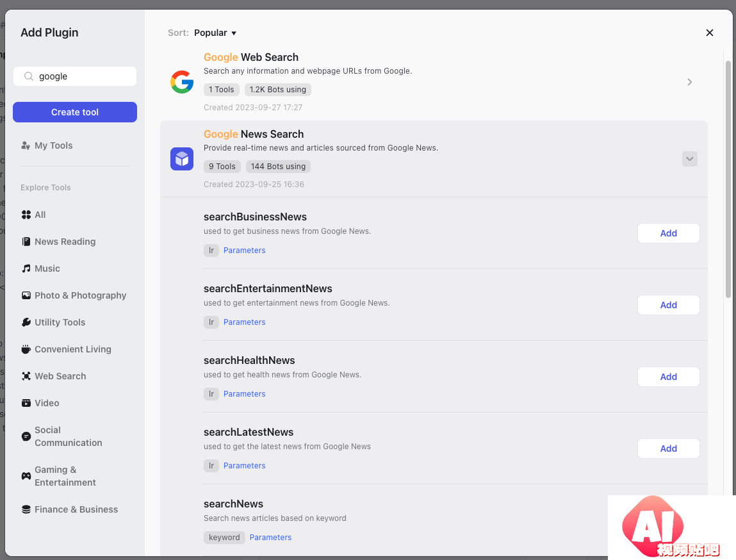Image resolution: width=736 pixels, height=560 pixels.
Task: Click the 1 Tools tag
Action: coord(222,90)
